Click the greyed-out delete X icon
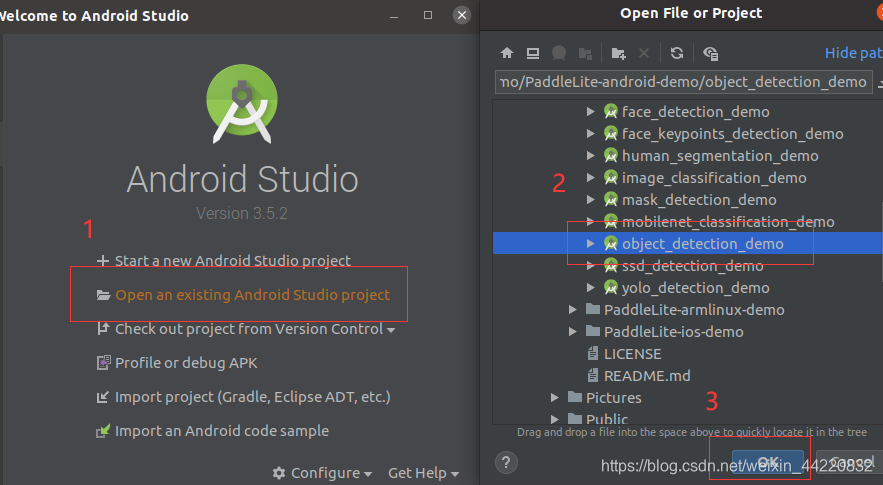Viewport: 883px width, 485px height. 644,53
